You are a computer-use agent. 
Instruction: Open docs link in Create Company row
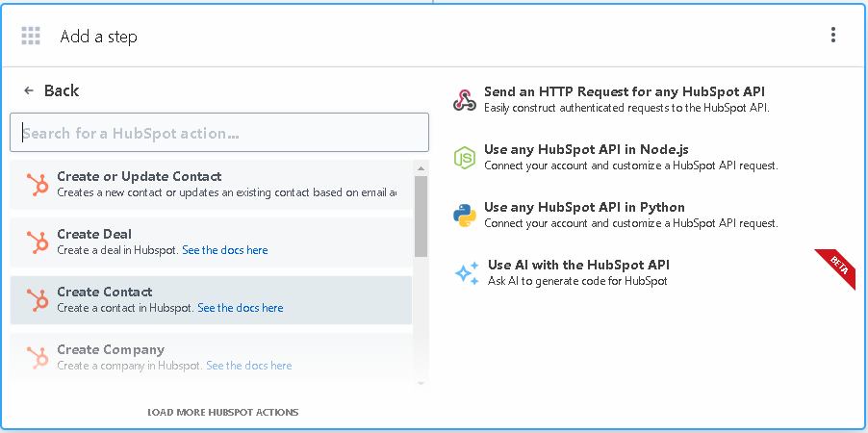pos(249,366)
